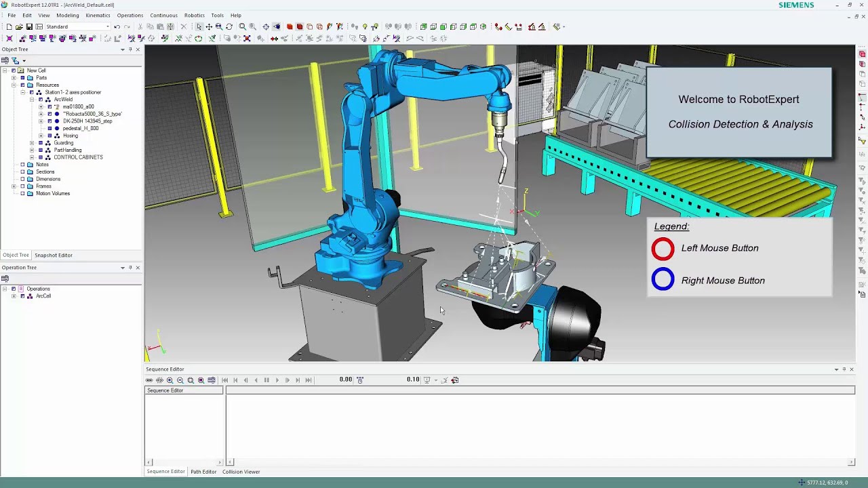Switch to the Collision Viewer tab
Screen dimensions: 868x488
(241, 472)
